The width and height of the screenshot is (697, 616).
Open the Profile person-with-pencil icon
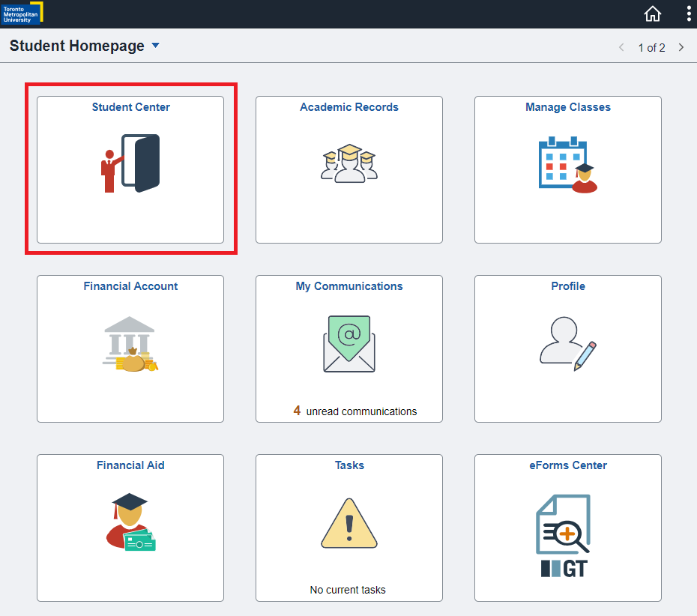coord(567,345)
